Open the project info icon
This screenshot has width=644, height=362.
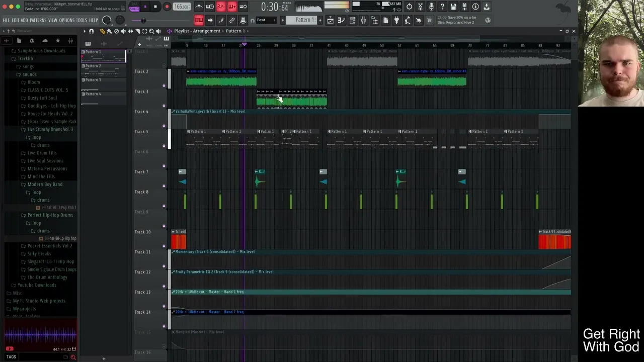coord(475,7)
